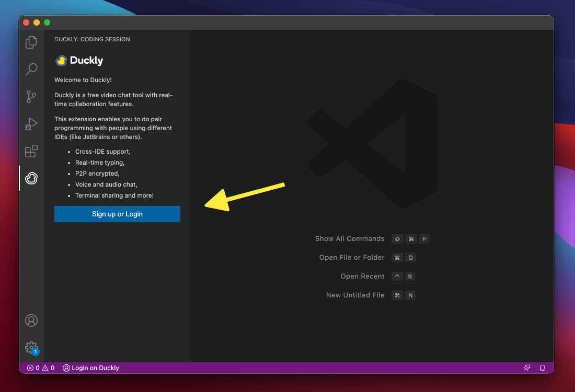Click Terminal sharing and more! bullet
This screenshot has width=575, height=392.
pyautogui.click(x=114, y=195)
